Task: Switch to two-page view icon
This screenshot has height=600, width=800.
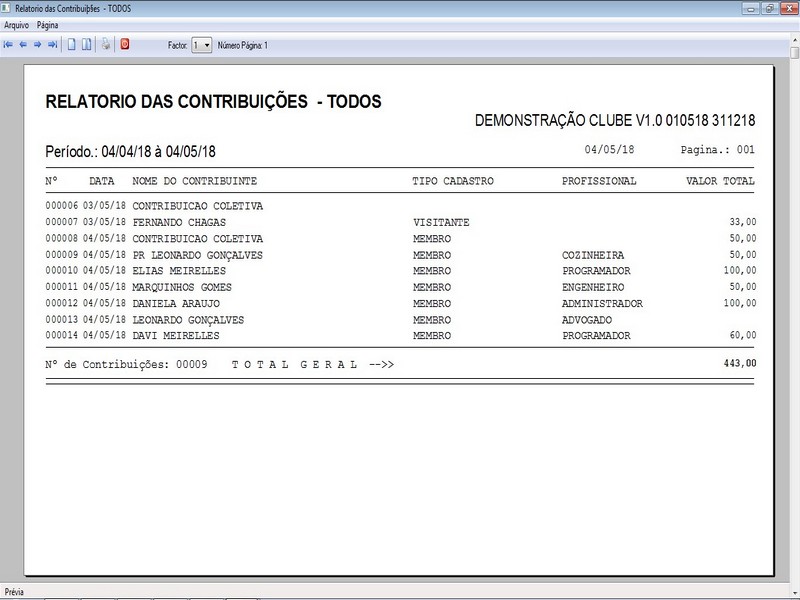Action: 87,45
